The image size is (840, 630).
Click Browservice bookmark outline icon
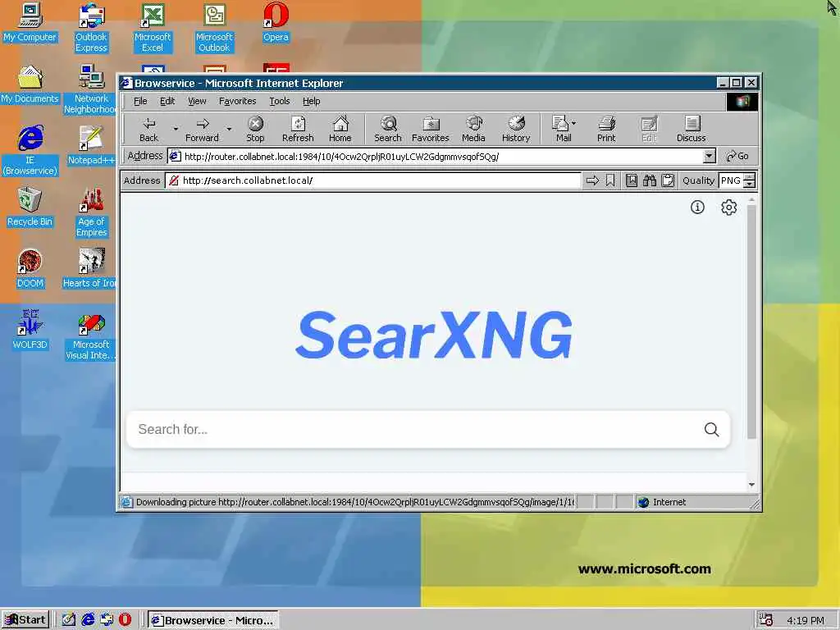tap(610, 180)
